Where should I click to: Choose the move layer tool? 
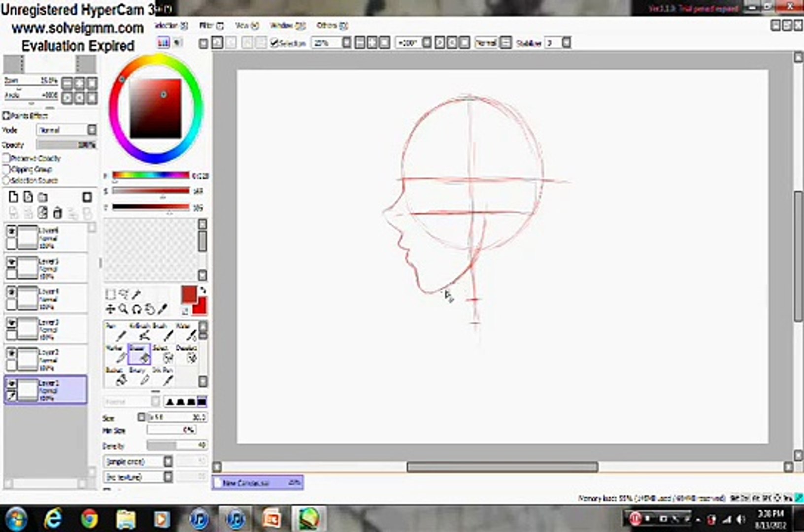pos(110,309)
